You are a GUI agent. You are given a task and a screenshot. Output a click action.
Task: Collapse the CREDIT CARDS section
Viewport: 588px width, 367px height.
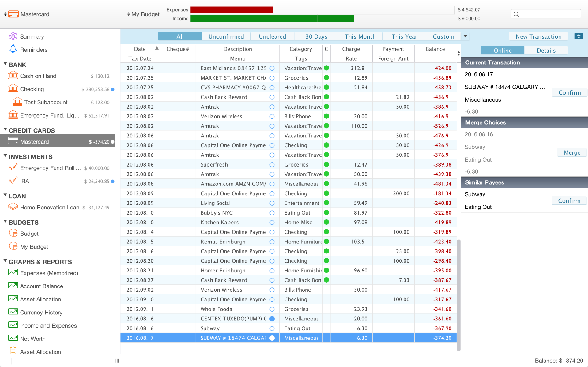5,129
